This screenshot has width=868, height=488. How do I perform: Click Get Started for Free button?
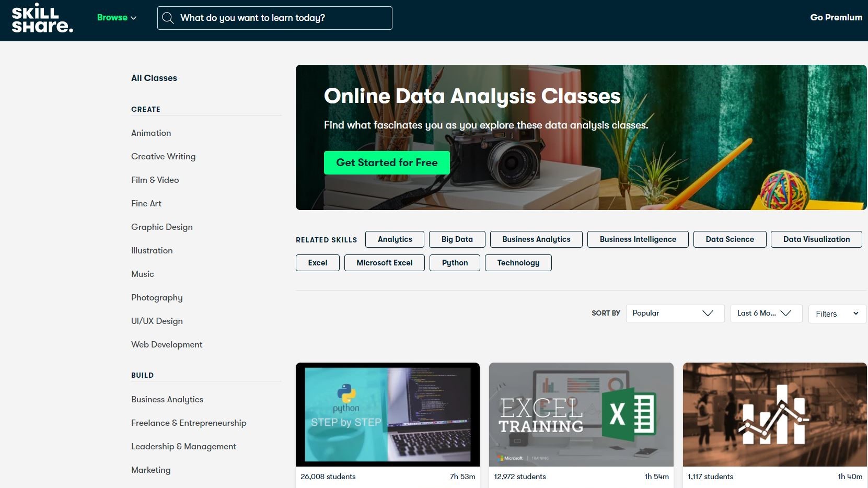click(387, 162)
